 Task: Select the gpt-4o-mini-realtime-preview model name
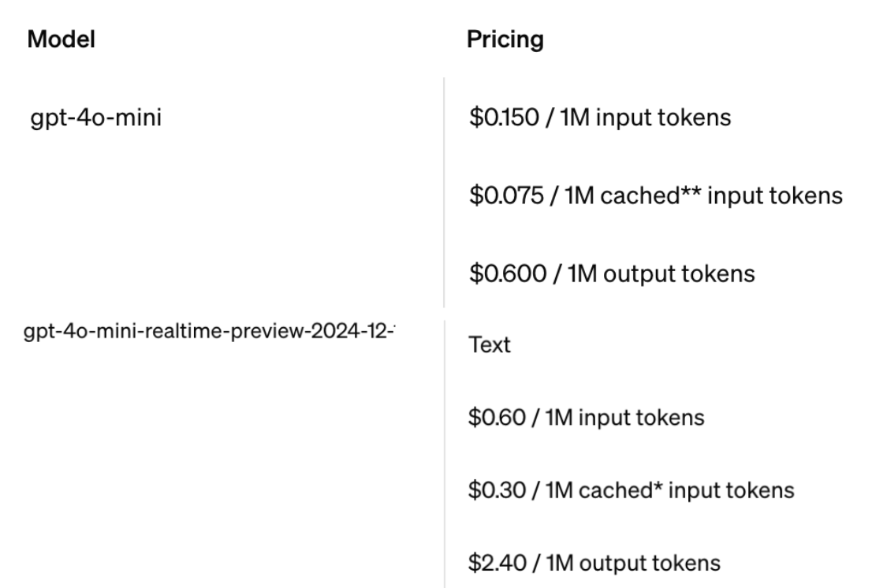[209, 331]
